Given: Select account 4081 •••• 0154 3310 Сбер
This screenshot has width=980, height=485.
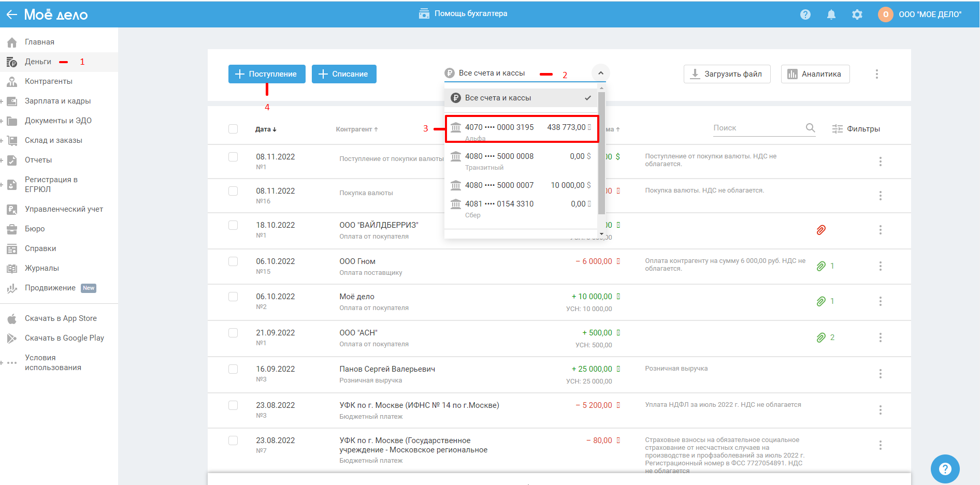Looking at the screenshot, I should point(521,209).
